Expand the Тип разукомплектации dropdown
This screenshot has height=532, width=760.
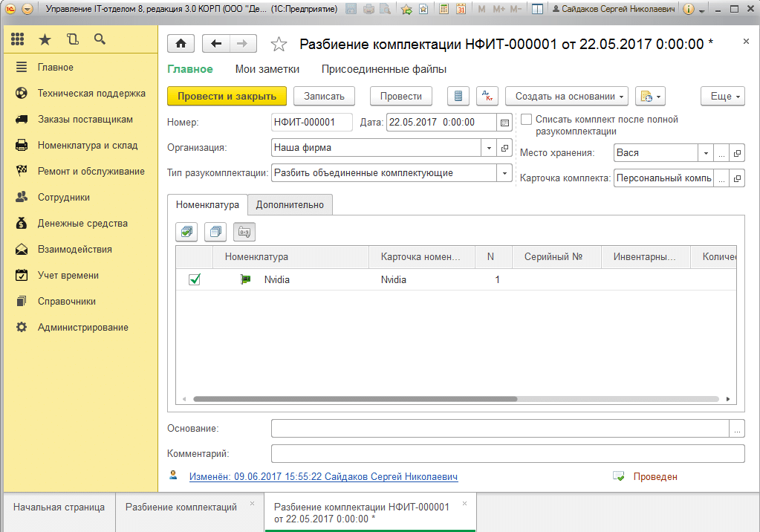point(504,173)
